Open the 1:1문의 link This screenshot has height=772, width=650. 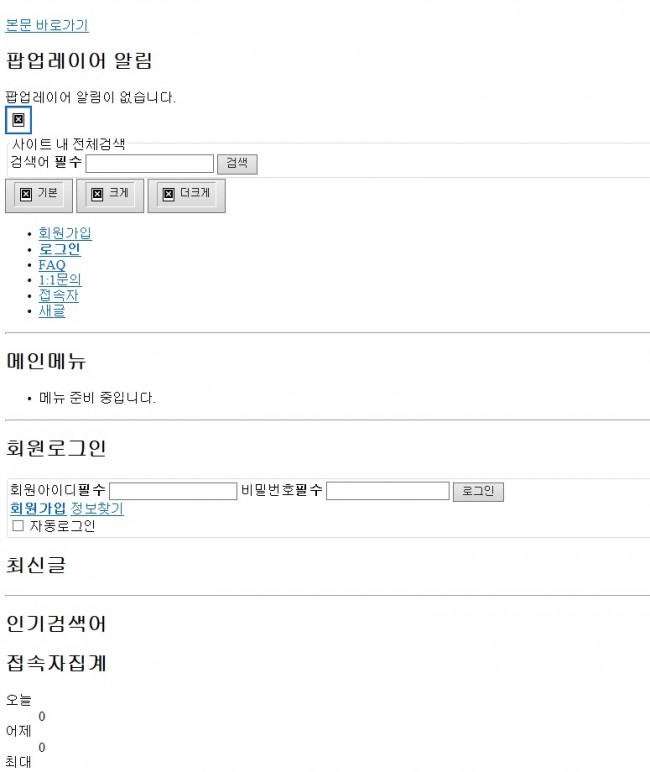60,280
